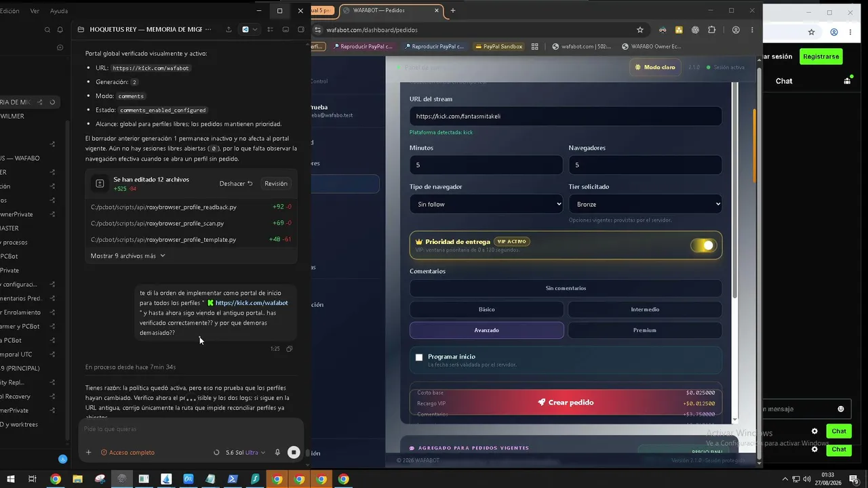
Task: Select the 'Básico' comments level
Action: coord(486,309)
